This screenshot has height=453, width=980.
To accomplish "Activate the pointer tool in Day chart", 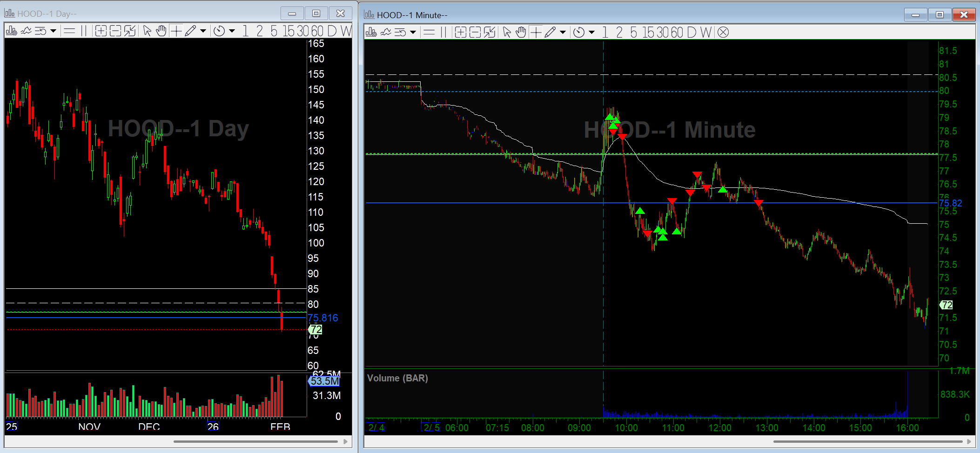I will pyautogui.click(x=147, y=31).
